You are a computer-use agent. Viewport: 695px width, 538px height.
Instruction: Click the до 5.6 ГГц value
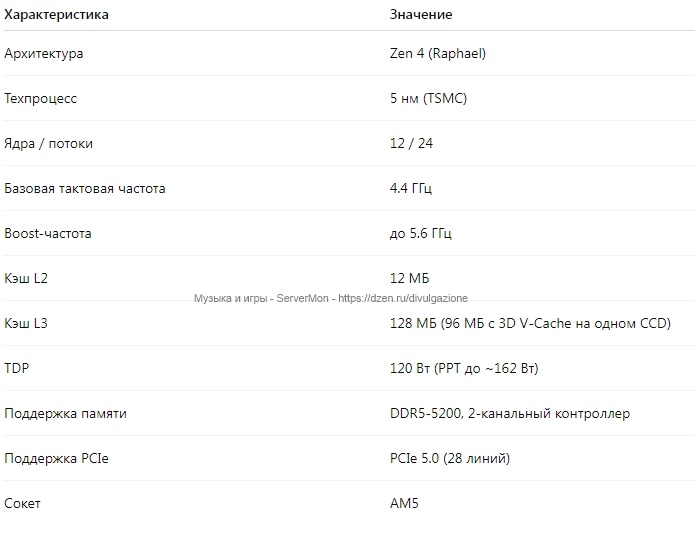pos(420,233)
